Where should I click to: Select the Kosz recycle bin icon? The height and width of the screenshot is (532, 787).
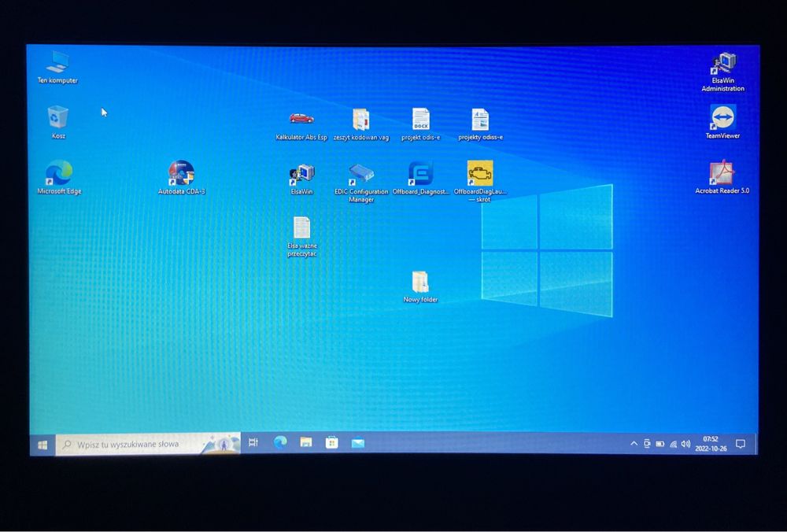(58, 122)
